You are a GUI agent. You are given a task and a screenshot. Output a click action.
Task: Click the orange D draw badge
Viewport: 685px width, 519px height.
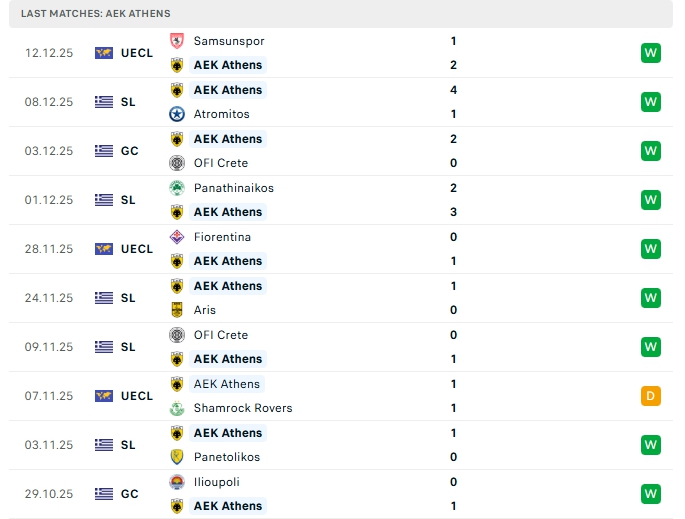click(x=651, y=396)
